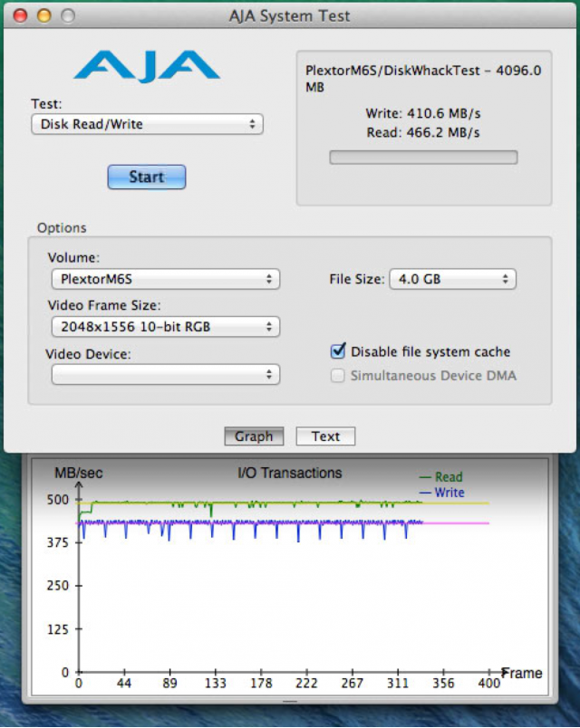Click the graph drawer's bottom resize handle
Viewport: 580px width, 728px height.
[290, 701]
